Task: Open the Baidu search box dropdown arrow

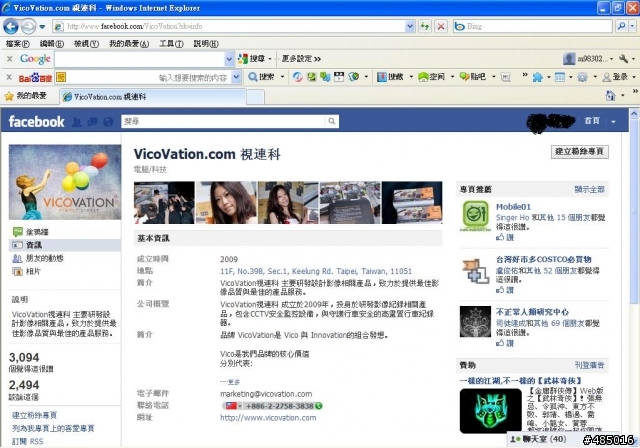Action: pyautogui.click(x=236, y=77)
